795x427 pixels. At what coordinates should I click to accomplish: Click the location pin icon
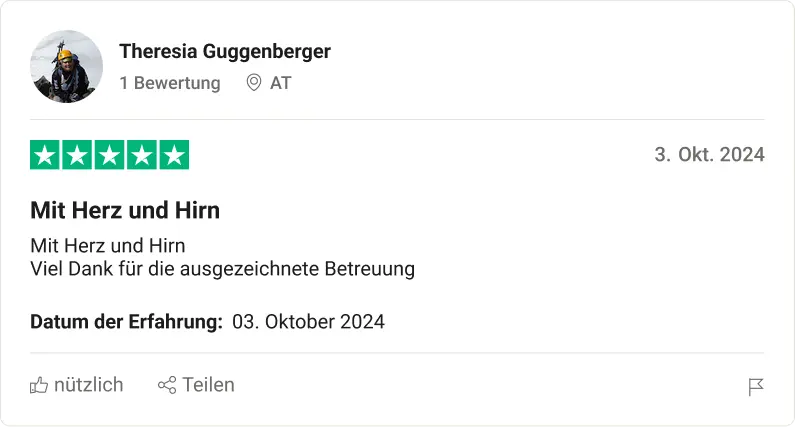pyautogui.click(x=254, y=83)
